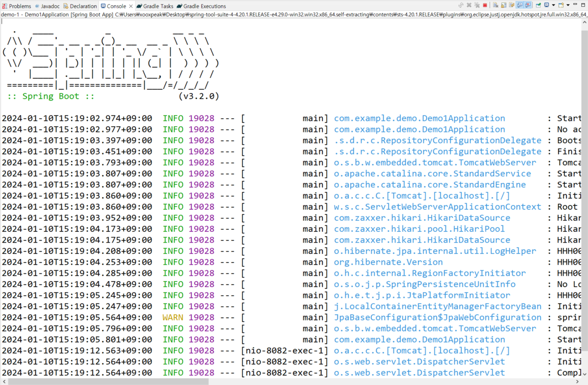The image size is (588, 385).
Task: Click the horizontal scrollbar right arrow
Action: click(577, 381)
